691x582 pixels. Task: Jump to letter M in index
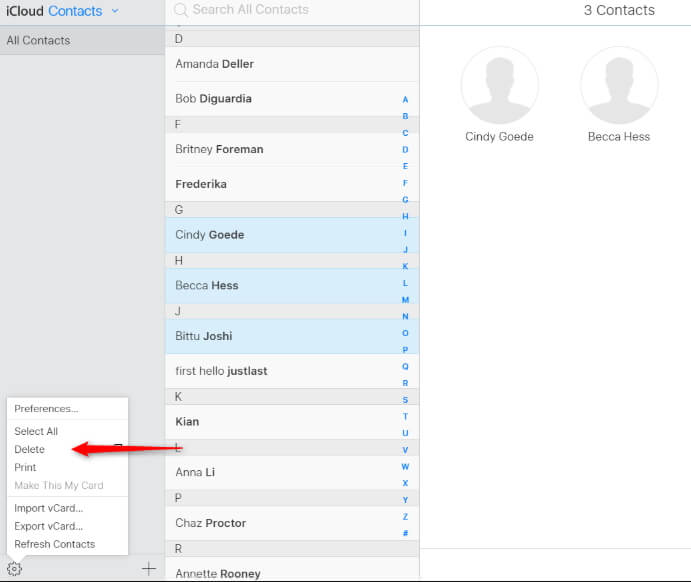[405, 300]
